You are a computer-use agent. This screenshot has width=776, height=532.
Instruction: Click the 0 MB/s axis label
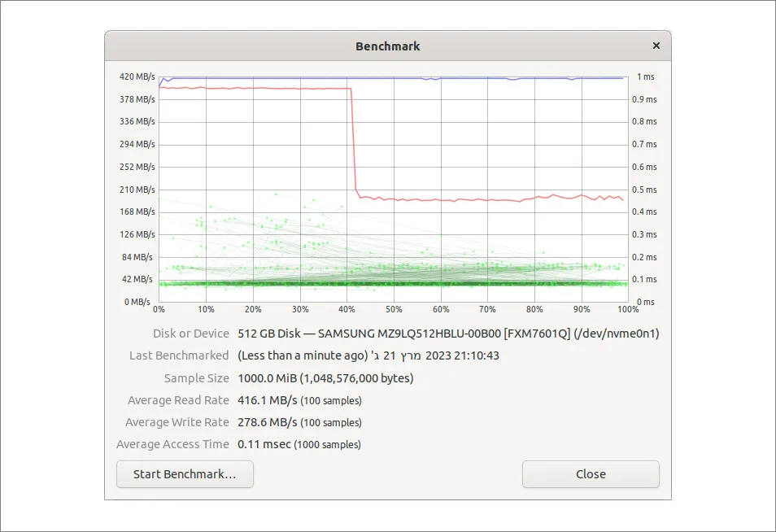click(x=137, y=302)
